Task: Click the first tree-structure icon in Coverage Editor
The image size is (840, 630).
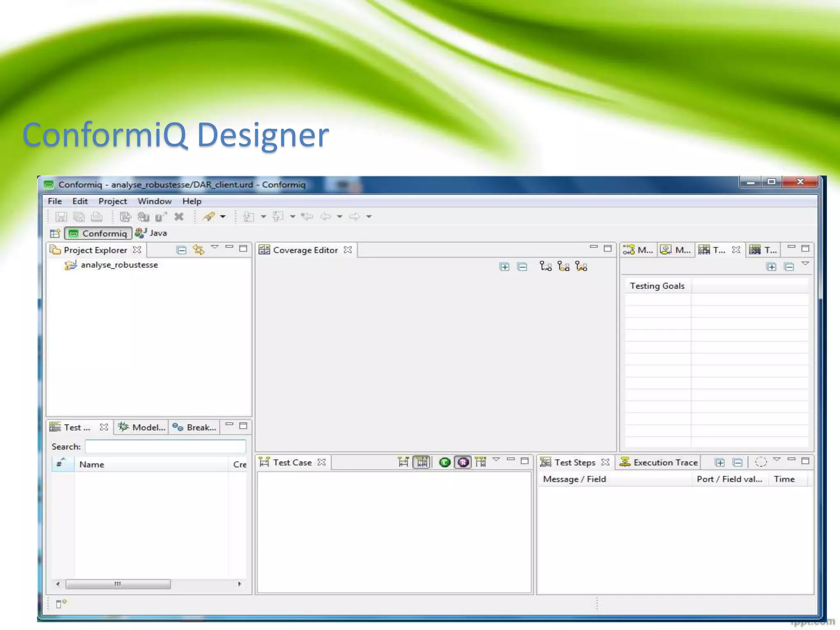Action: [x=546, y=266]
